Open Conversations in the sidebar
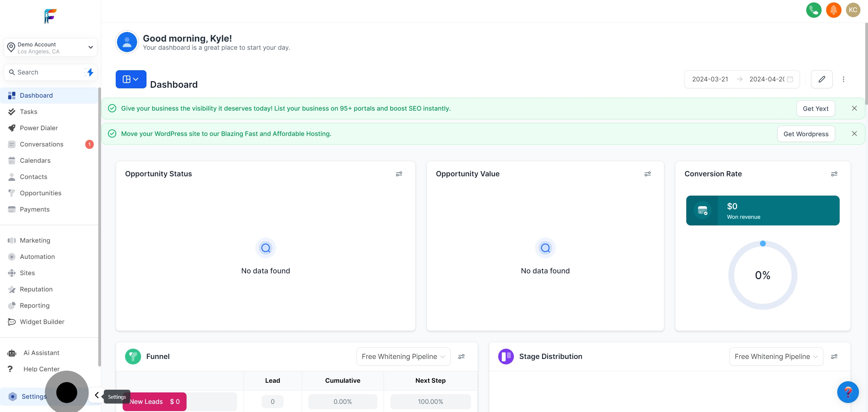The height and width of the screenshot is (412, 868). point(42,144)
